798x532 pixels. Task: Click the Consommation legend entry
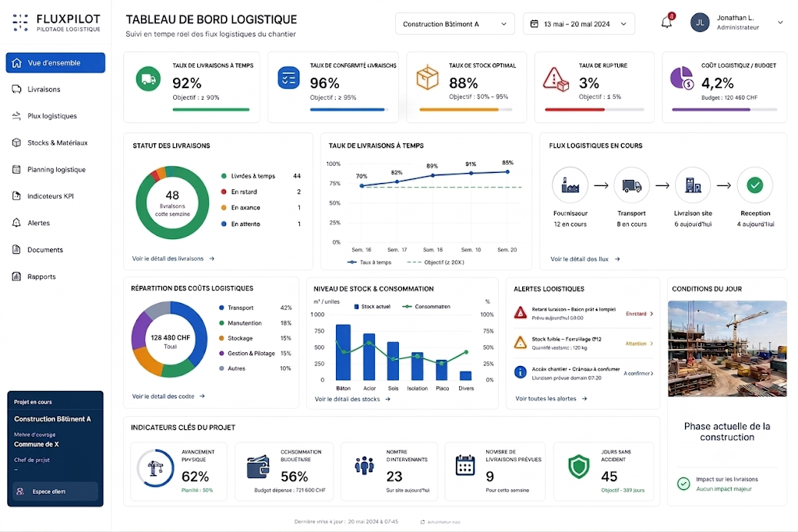[426, 307]
